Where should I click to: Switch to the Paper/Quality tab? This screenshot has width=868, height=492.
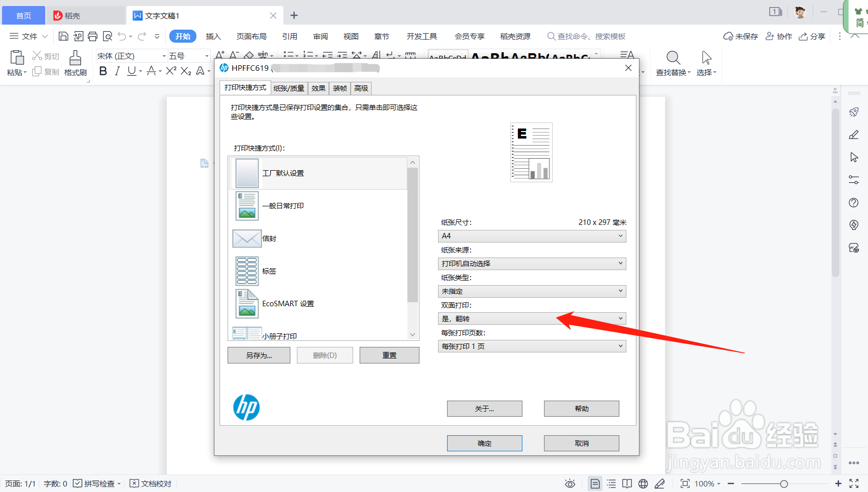coord(289,88)
